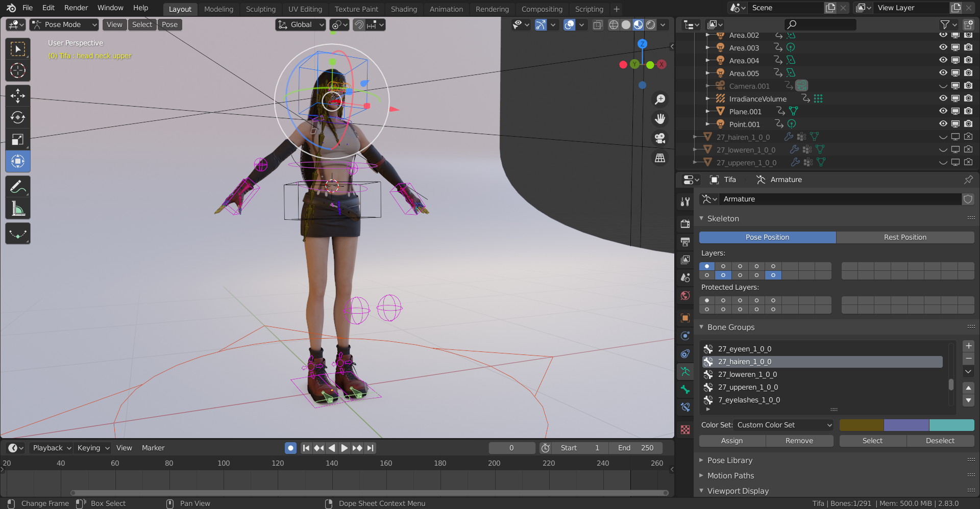Open Custom Color Set dropdown
Screen dimensions: 980x509
(783, 425)
